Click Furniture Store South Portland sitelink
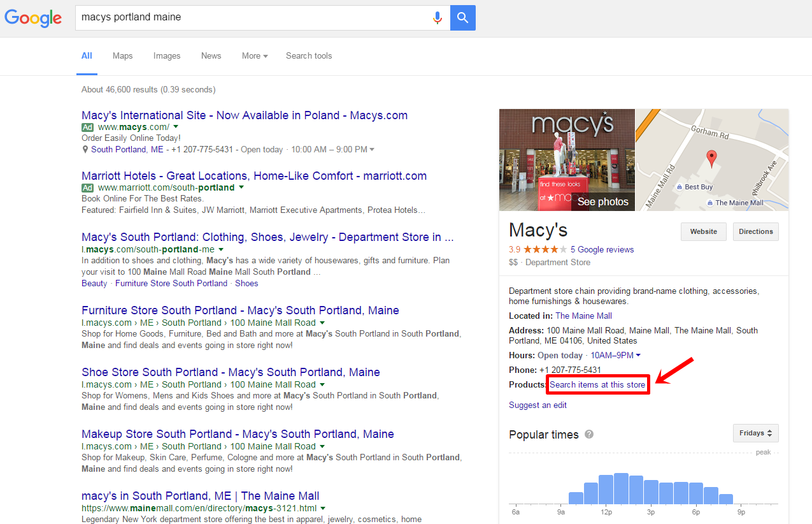 point(171,283)
